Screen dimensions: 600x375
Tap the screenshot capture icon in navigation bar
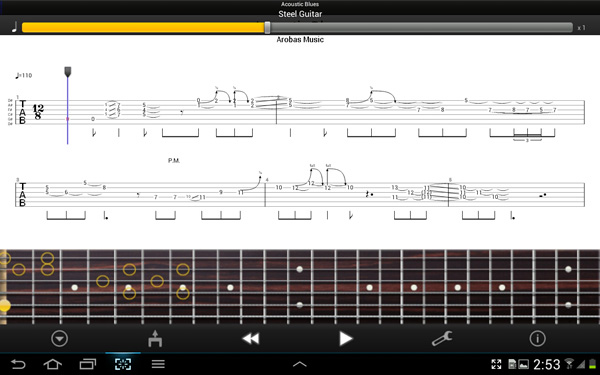pyautogui.click(x=123, y=364)
